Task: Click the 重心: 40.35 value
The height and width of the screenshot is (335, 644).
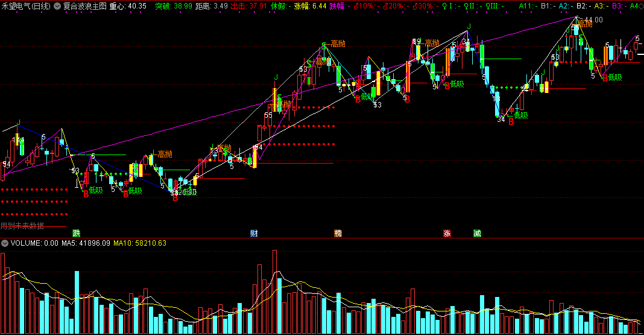Action: point(128,6)
